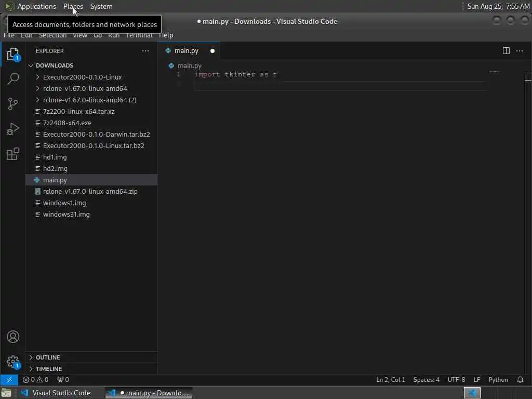Open windows31.img file
The image size is (532, 399).
point(91,215)
